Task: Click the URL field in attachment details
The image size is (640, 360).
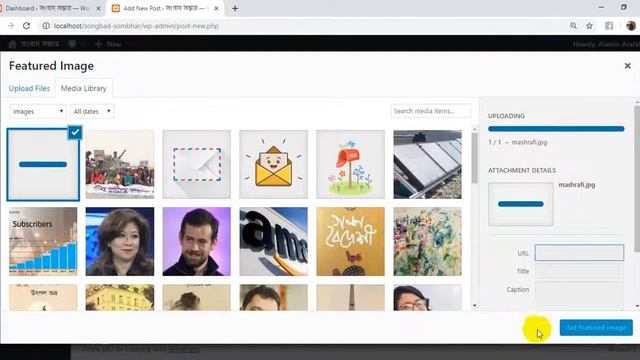Action: click(579, 253)
